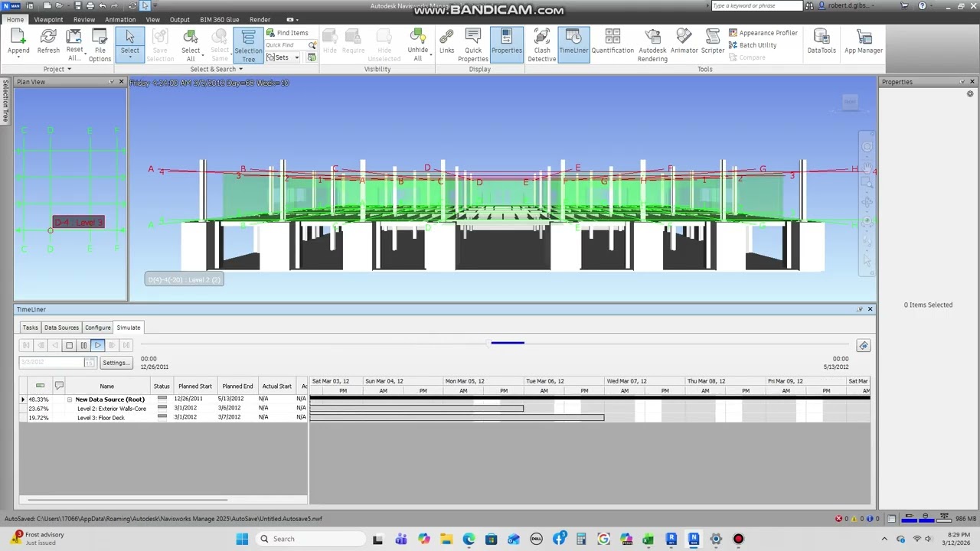
Task: Click the Level 3: Floor Deck Gantt bar
Action: pos(457,418)
